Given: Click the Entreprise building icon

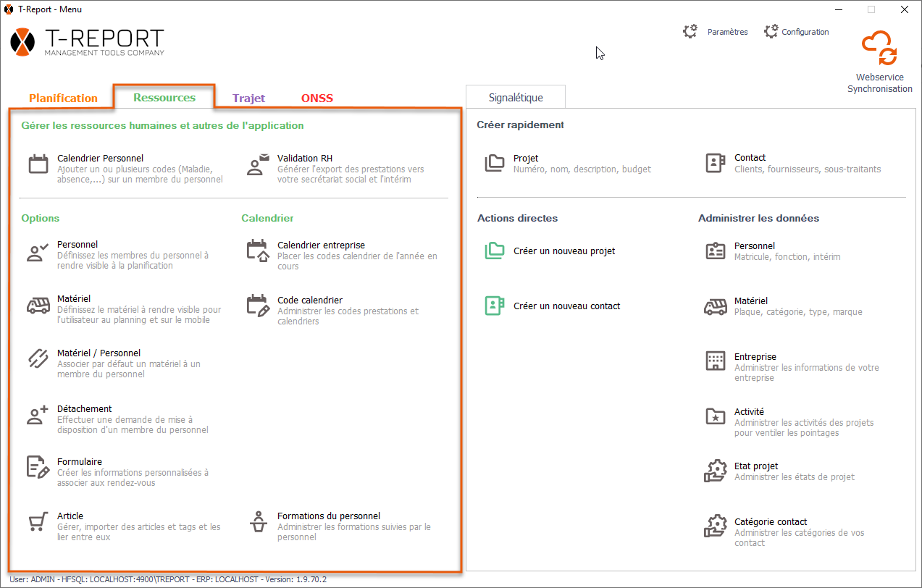Looking at the screenshot, I should tap(715, 361).
